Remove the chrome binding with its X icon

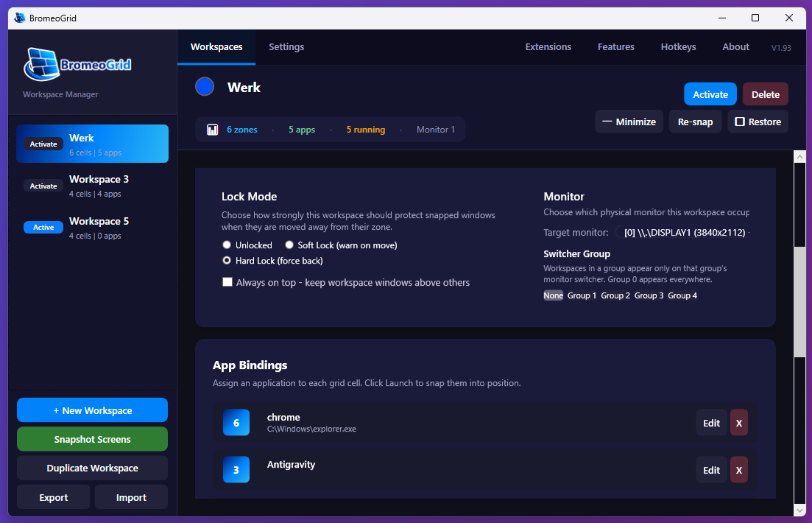coord(738,422)
